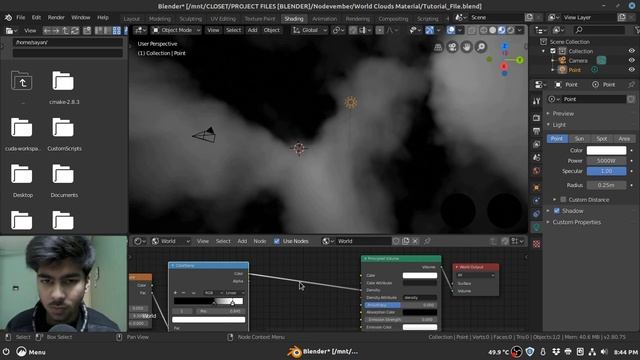Expand the Camera item in outliner
This screenshot has height=360, width=640.
point(553,60)
